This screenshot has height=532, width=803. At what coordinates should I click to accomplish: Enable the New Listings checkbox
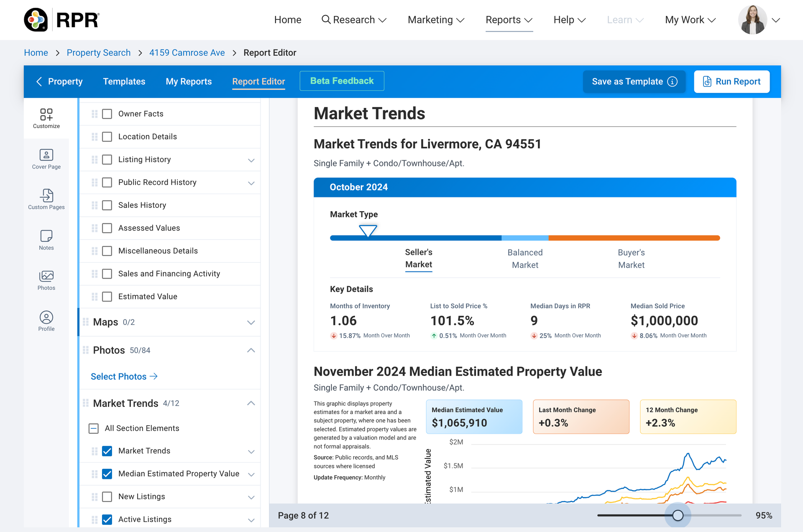pos(107,496)
